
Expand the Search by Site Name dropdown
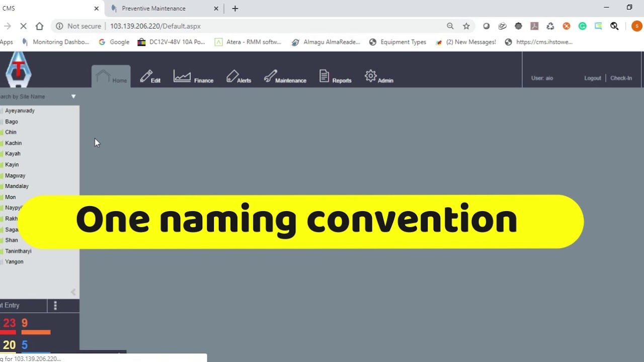click(73, 97)
